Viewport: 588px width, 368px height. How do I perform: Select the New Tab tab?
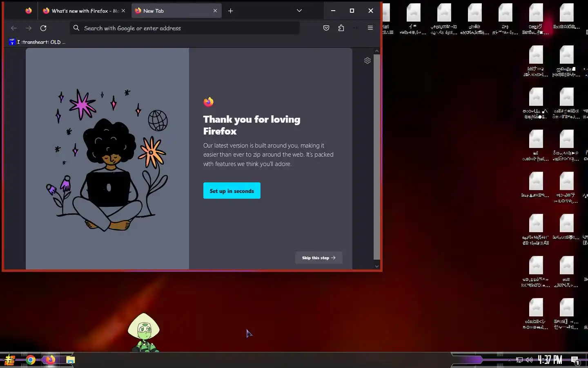pos(176,11)
